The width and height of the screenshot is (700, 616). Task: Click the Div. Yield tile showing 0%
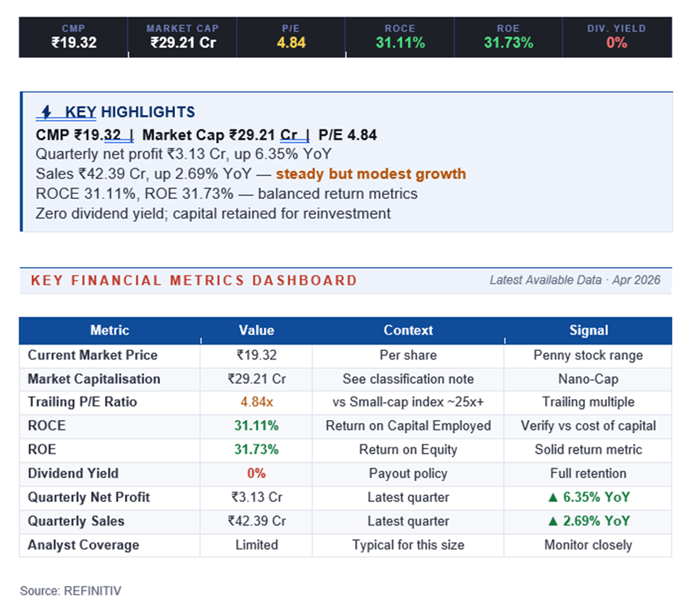click(x=616, y=37)
